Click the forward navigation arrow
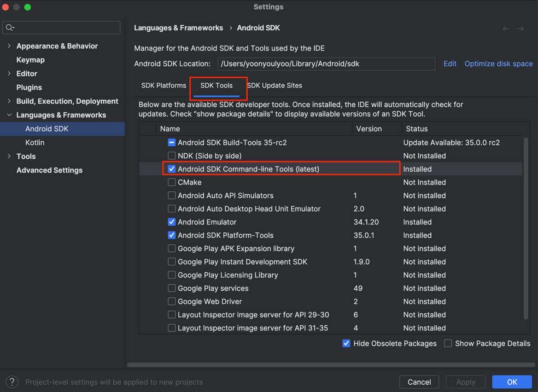The height and width of the screenshot is (392, 538). pos(520,29)
